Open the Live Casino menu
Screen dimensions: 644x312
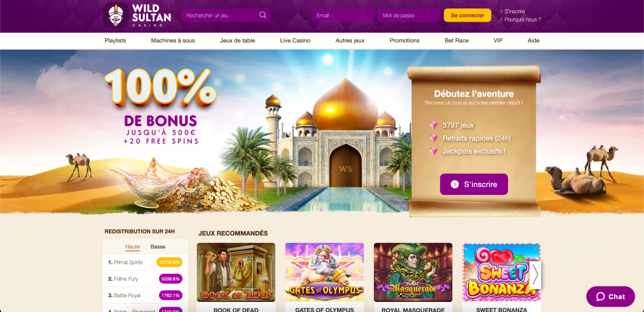[295, 41]
